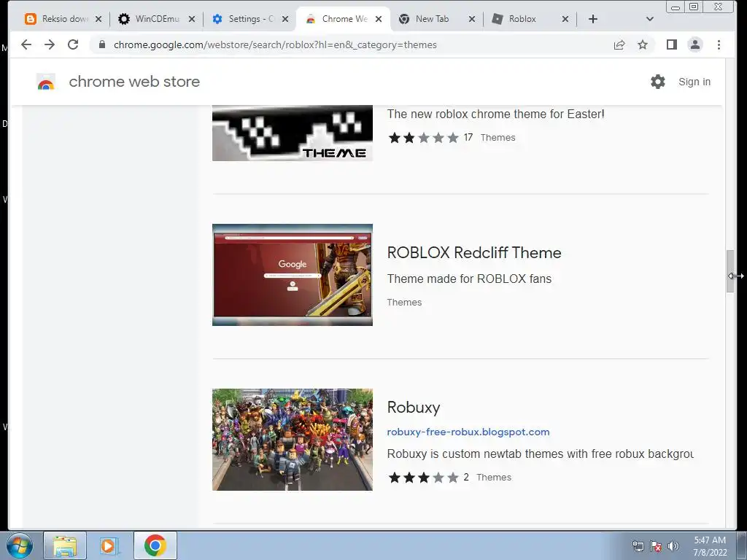Sign in to Chrome Web Store
This screenshot has height=560, width=747.
(x=694, y=82)
